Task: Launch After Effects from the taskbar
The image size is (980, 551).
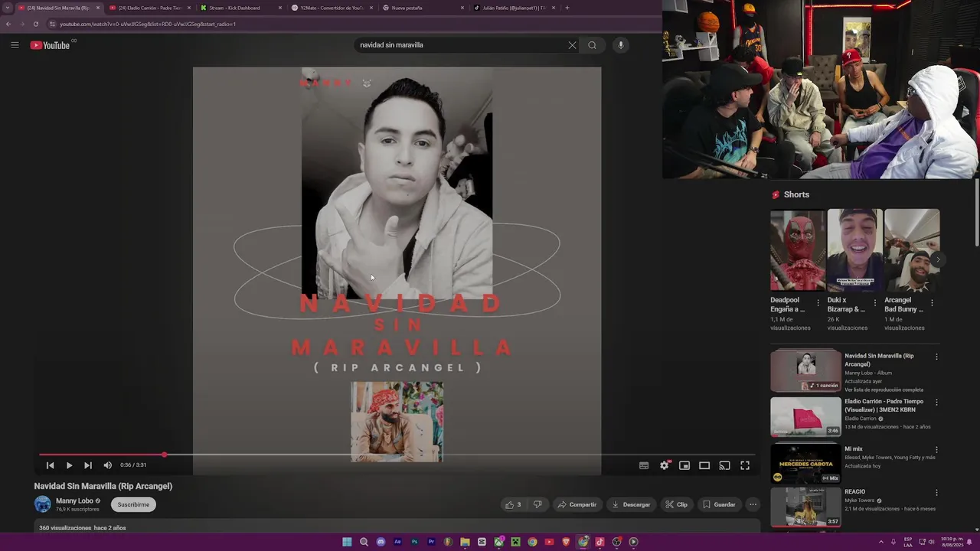Action: point(397,542)
